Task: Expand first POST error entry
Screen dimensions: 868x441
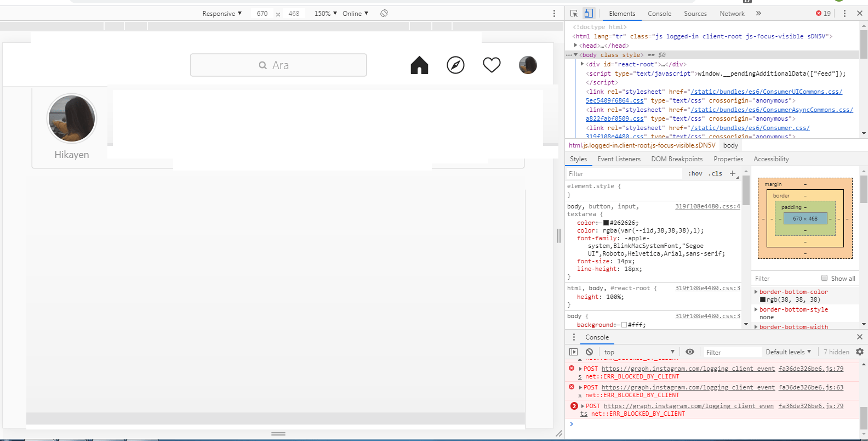Action: pos(580,369)
